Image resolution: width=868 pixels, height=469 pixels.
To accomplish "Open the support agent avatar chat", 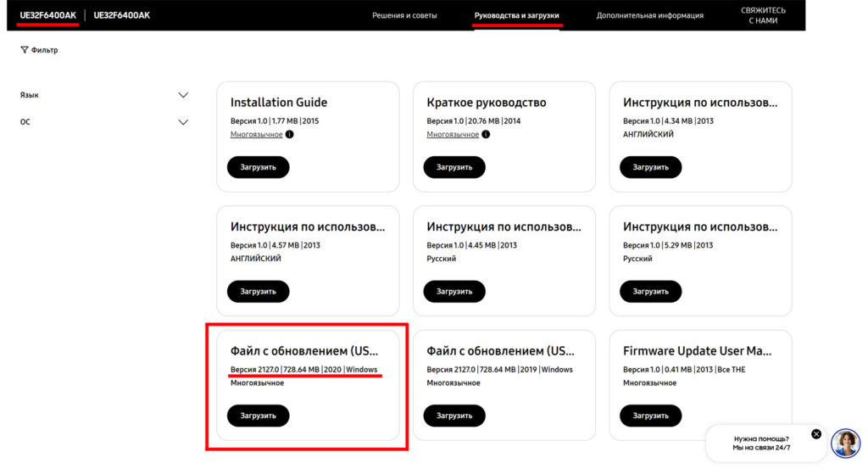I will [845, 443].
